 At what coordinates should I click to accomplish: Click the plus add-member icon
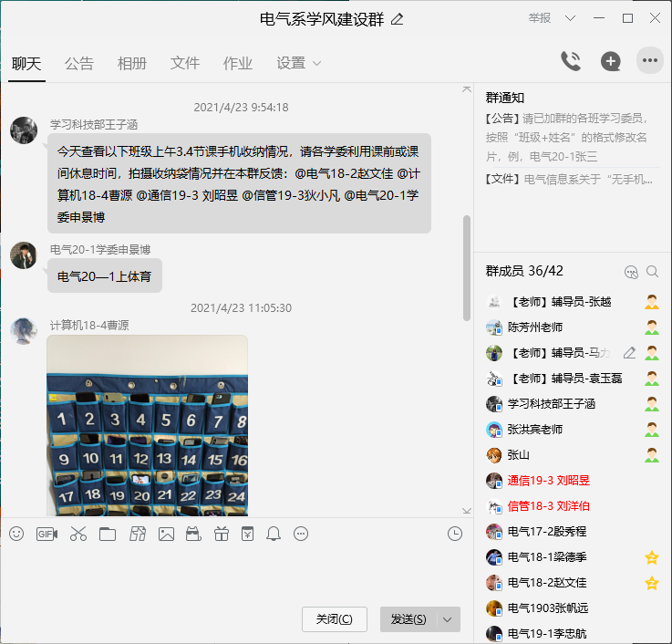(x=610, y=61)
